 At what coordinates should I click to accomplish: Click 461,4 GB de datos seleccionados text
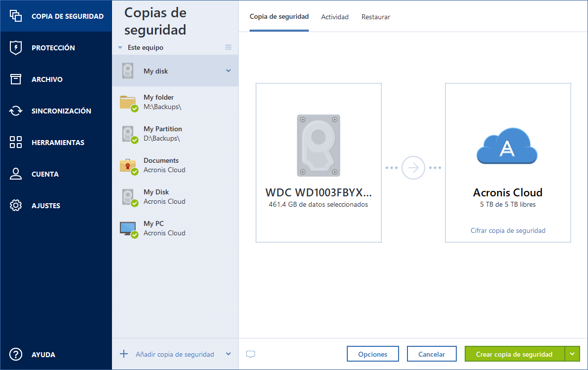[318, 204]
